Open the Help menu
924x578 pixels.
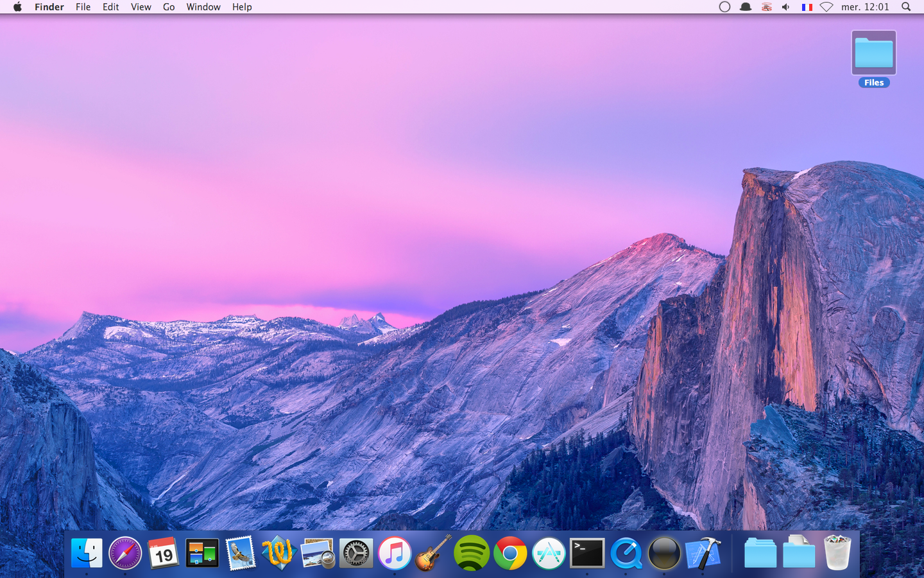pyautogui.click(x=242, y=7)
